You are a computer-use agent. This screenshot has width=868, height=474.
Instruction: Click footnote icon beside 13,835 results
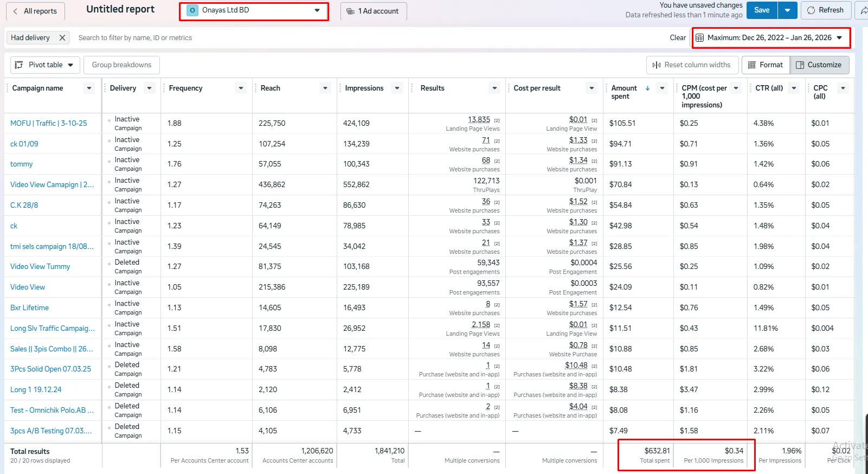pos(497,120)
